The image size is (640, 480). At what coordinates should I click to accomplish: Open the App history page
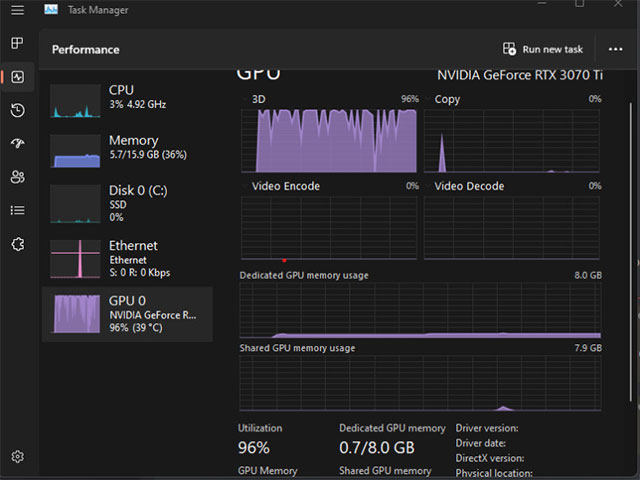coord(17,110)
